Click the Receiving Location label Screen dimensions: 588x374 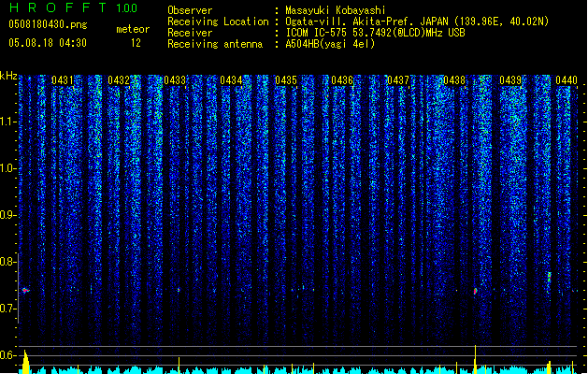(218, 22)
